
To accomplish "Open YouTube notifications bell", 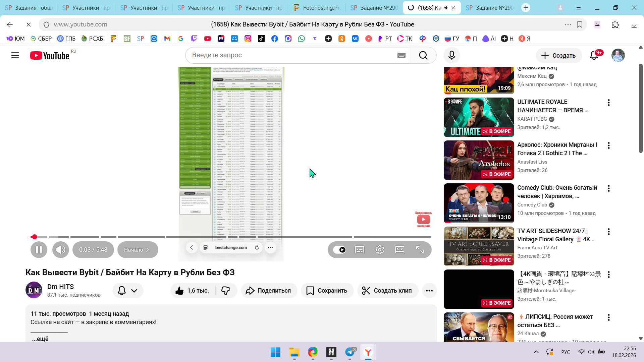I will click(594, 55).
